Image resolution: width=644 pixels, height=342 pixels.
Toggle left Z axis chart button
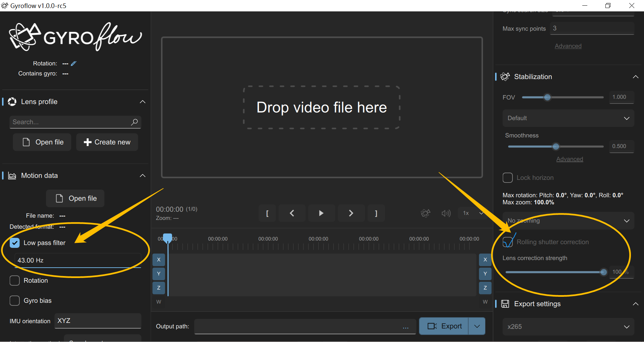pos(159,288)
